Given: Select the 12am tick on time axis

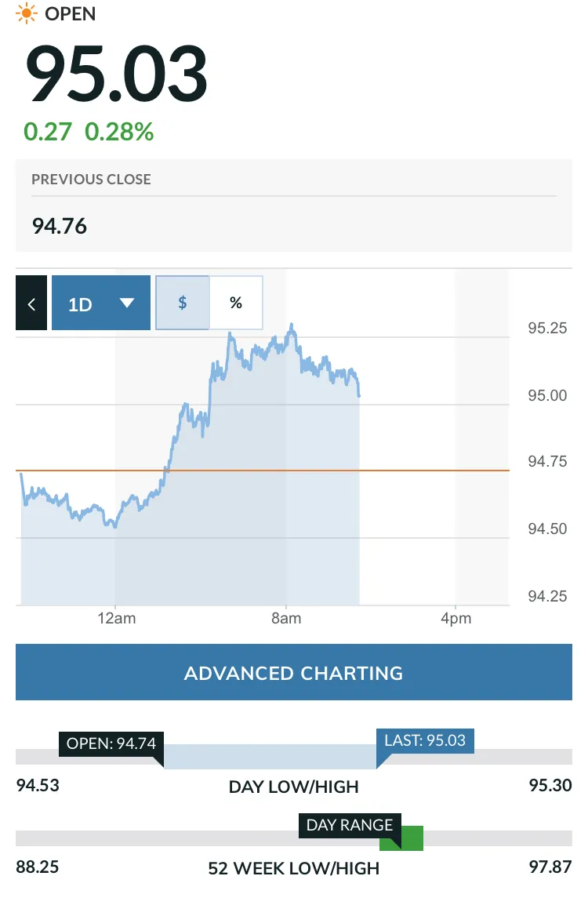Looking at the screenshot, I should (117, 618).
